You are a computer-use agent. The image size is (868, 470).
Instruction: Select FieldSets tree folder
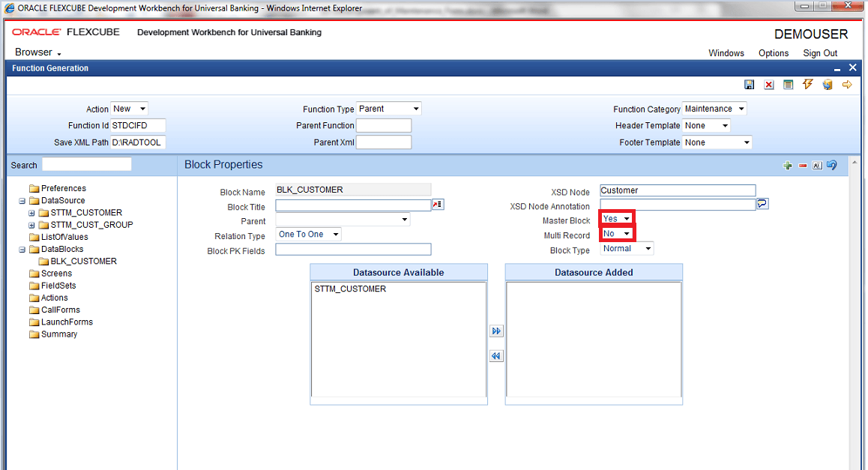[58, 286]
